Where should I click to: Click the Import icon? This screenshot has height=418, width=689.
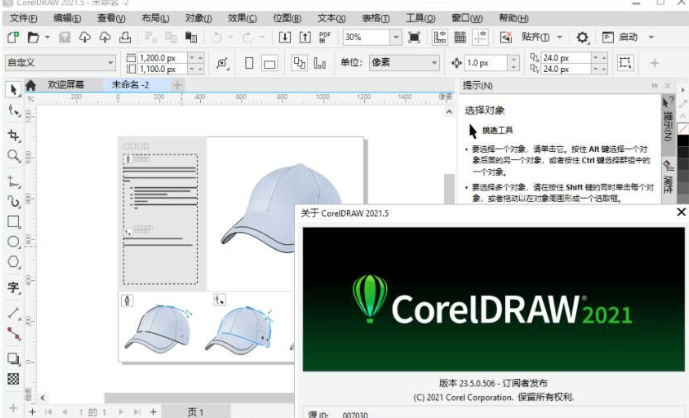click(x=285, y=37)
